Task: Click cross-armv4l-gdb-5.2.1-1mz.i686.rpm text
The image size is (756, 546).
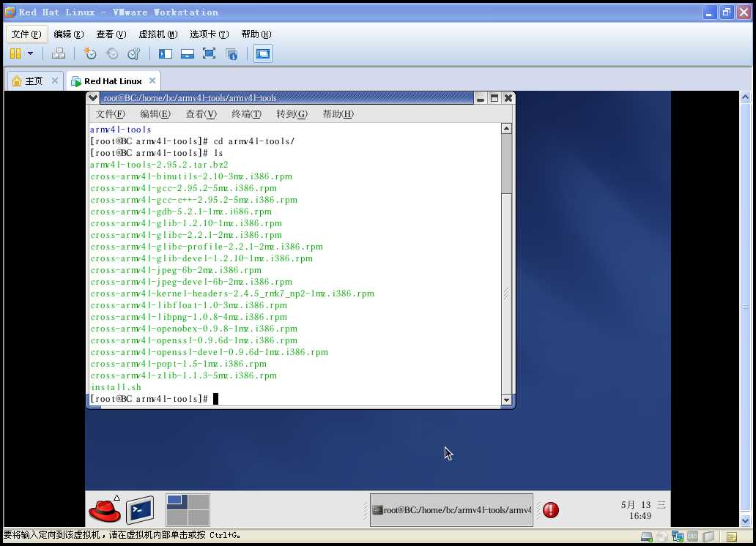Action: pos(181,212)
